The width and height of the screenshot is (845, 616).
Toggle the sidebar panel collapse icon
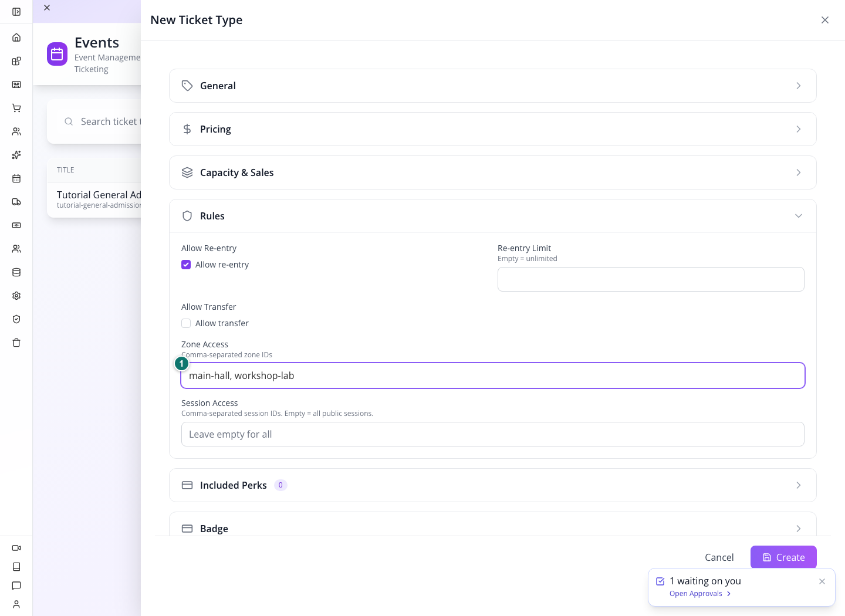pos(16,12)
